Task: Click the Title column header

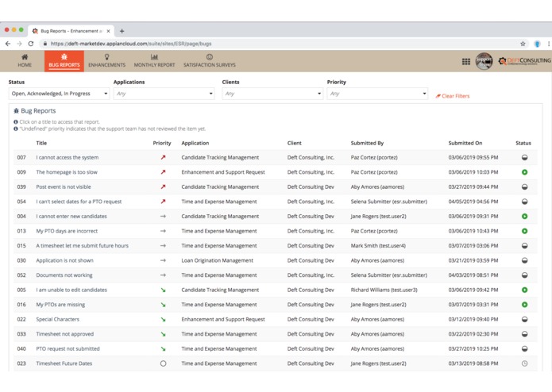Action: coord(41,143)
